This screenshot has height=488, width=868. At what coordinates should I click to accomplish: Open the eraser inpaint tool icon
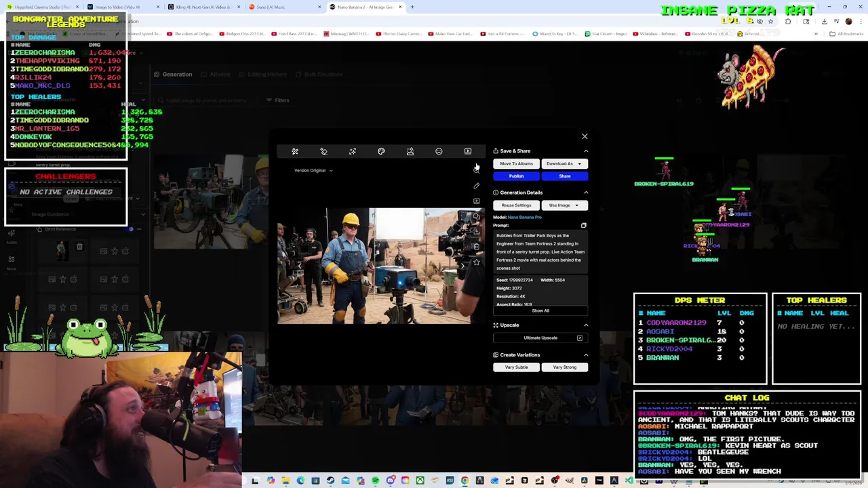click(323, 151)
